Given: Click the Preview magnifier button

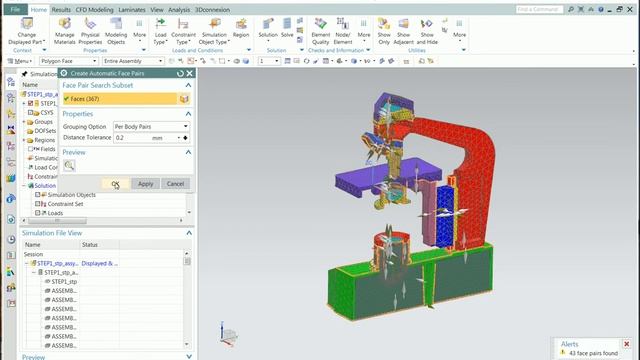Looking at the screenshot, I should (69, 165).
